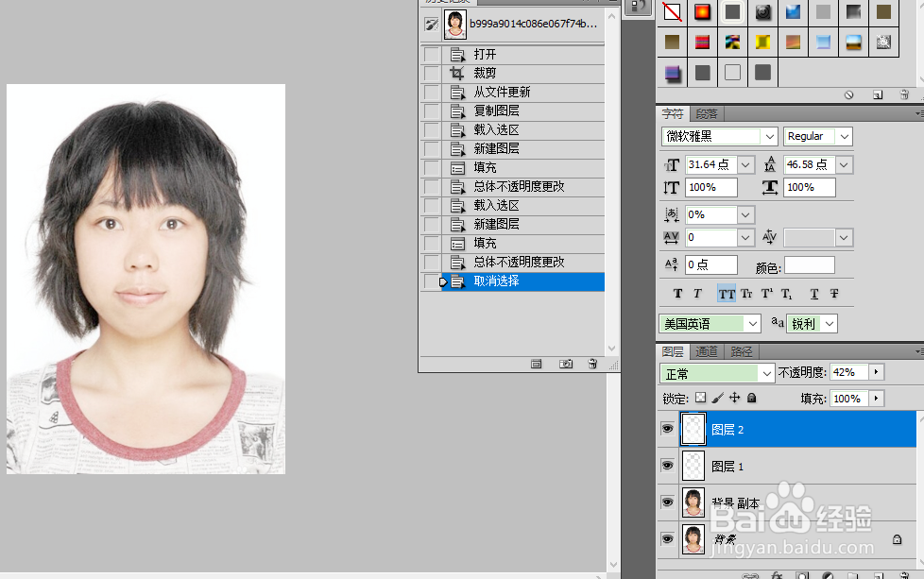The image size is (924, 579).
Task: Open the 31.64 点 font size dropdown
Action: pyautogui.click(x=746, y=165)
